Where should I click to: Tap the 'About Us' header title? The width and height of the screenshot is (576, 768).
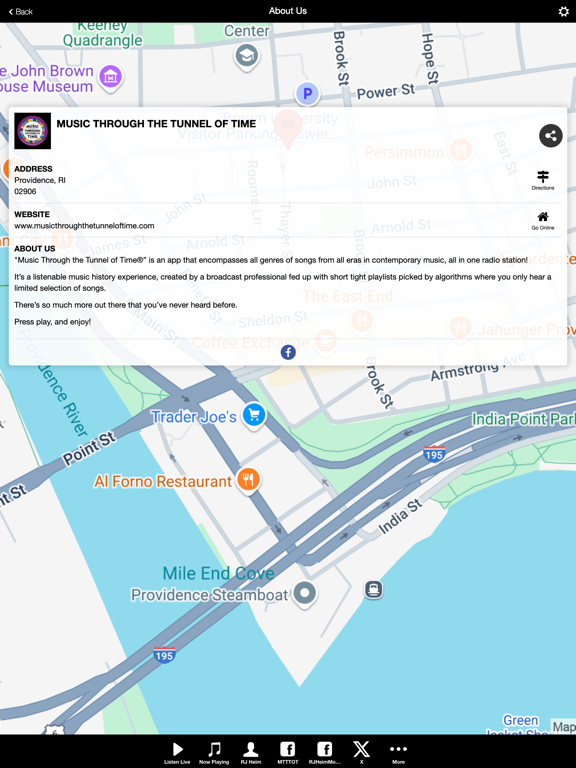pyautogui.click(x=288, y=11)
